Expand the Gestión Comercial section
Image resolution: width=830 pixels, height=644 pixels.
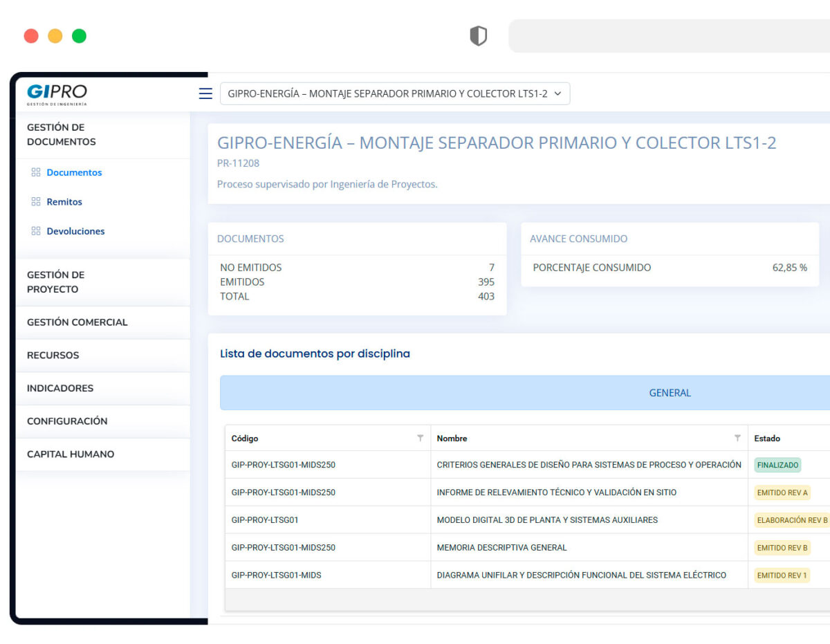pos(77,322)
